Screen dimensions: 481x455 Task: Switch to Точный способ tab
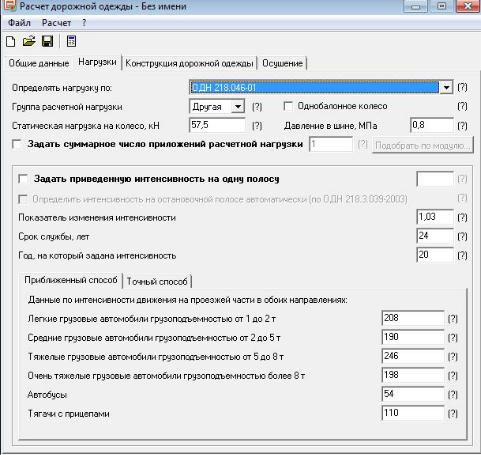pyautogui.click(x=157, y=281)
